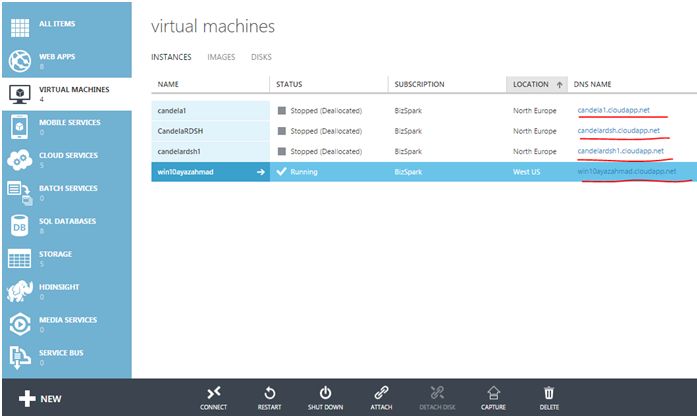Sort by Location column header
This screenshot has width=697, height=418.
[531, 84]
